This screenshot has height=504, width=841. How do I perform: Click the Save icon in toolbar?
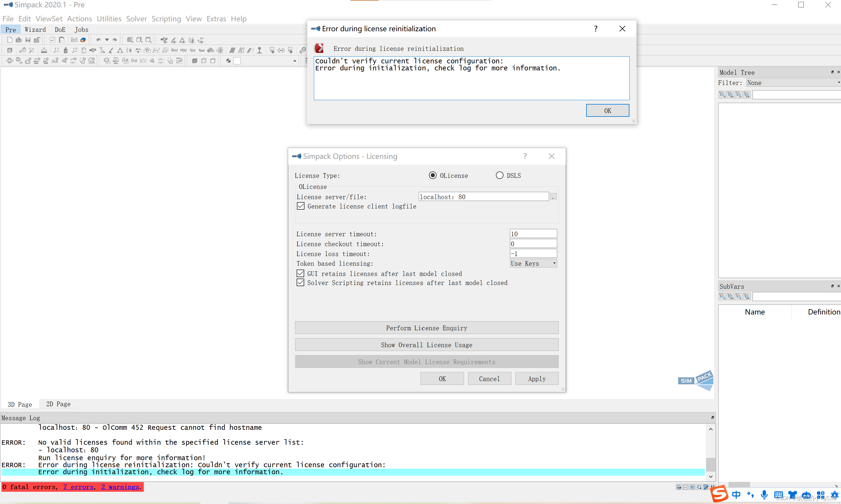click(28, 40)
